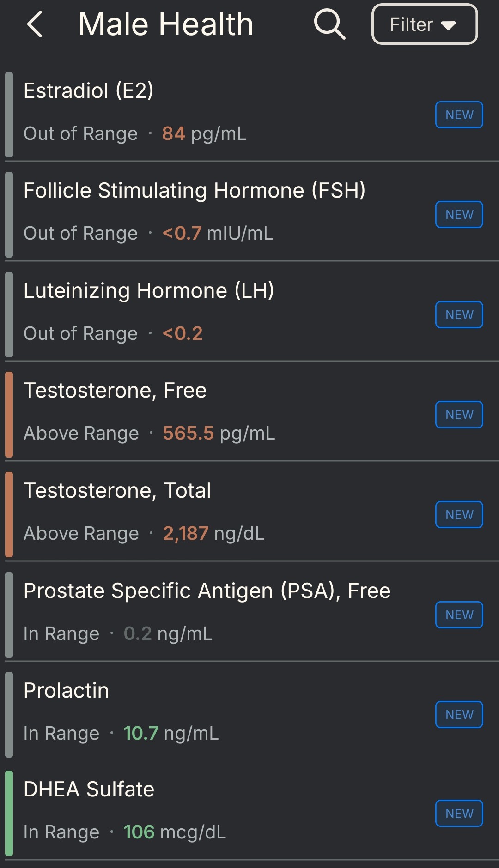Open Prostate Specific Antigen (PSA), Free
Viewport: 499px width, 868px height.
[x=208, y=612]
